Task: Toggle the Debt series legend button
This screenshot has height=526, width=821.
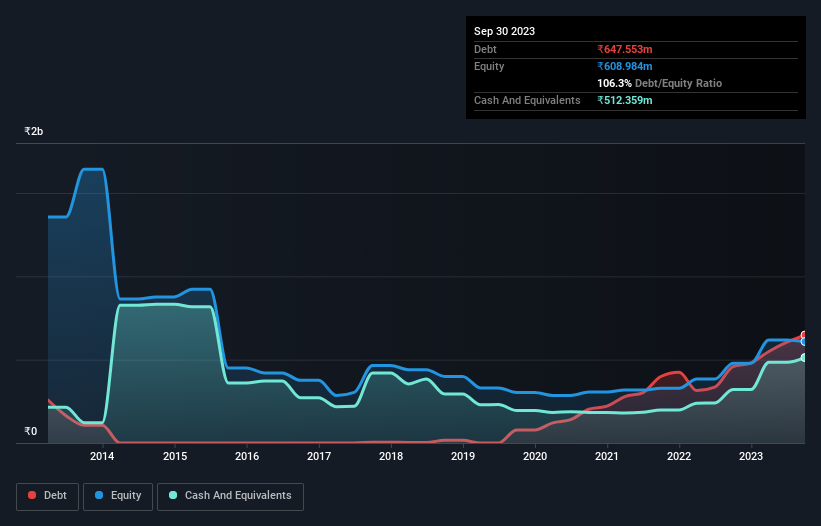Action: coord(47,496)
